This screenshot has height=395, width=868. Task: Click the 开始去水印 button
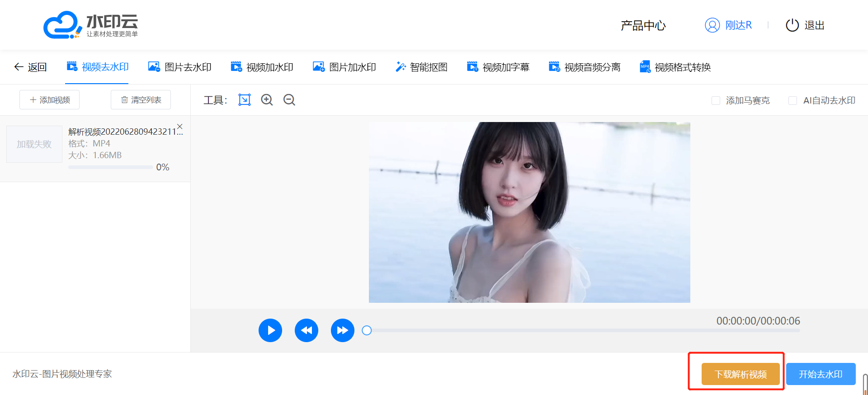pos(821,374)
